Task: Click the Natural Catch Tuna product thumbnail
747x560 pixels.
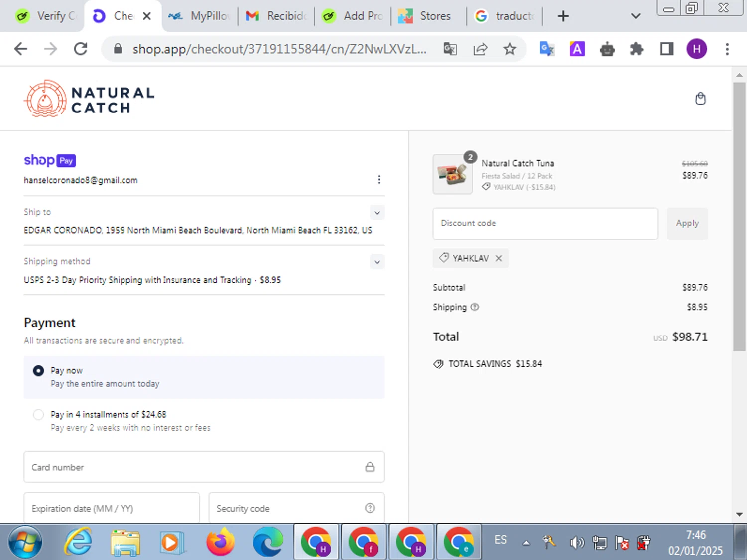Action: (x=452, y=174)
